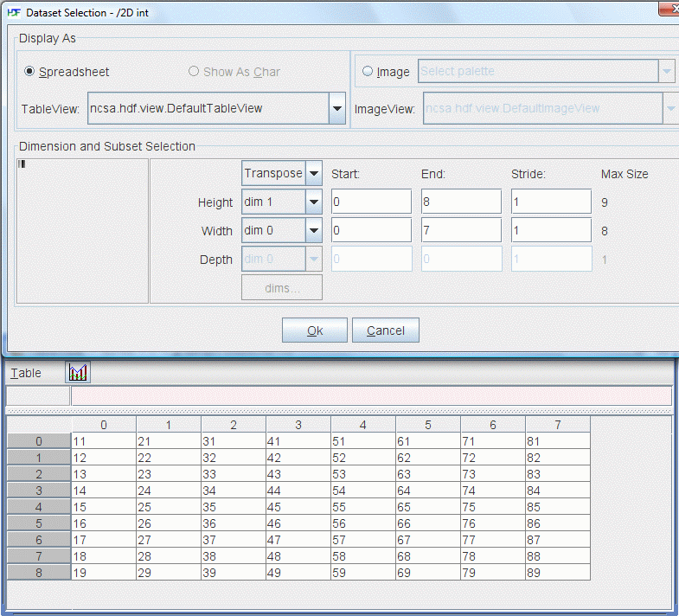Select row header 4 in table
This screenshot has height=616, width=679.
(39, 507)
